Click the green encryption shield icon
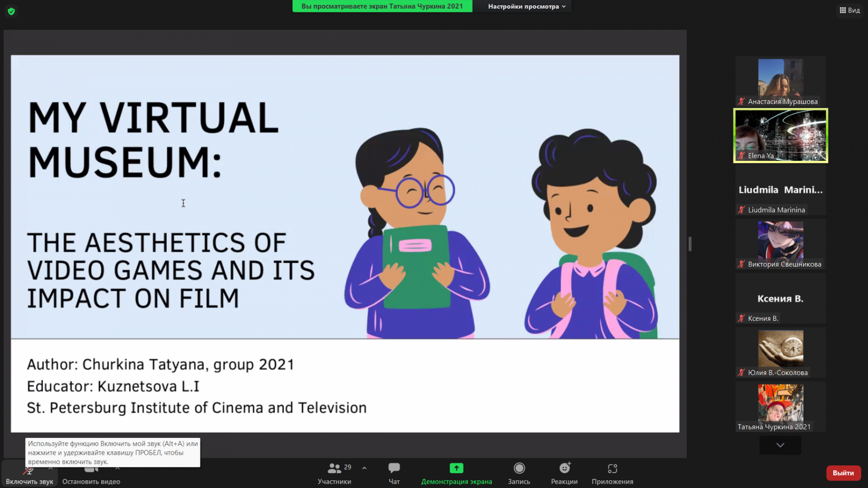Viewport: 868px width, 488px height. click(12, 11)
